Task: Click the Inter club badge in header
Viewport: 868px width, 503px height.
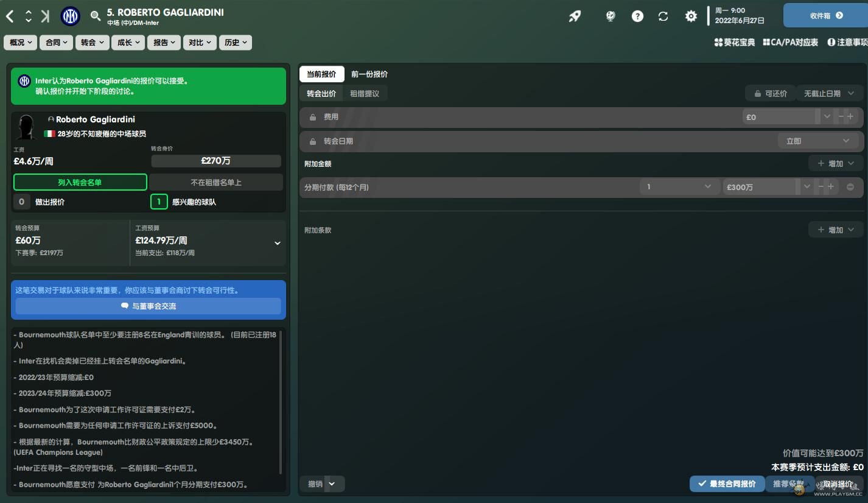Action: (71, 16)
